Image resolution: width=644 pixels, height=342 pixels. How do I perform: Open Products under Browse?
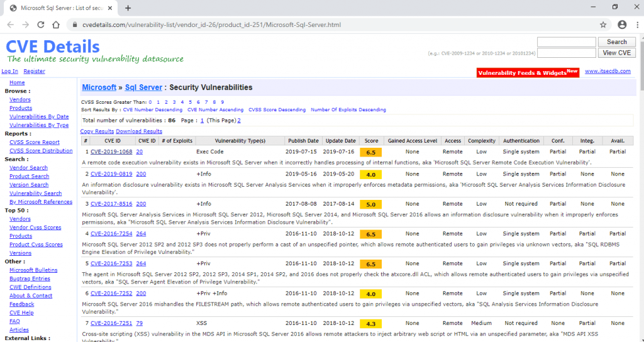point(21,108)
